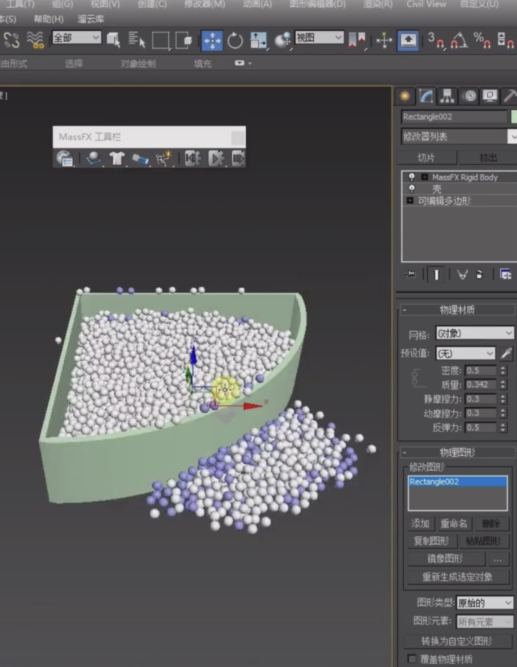This screenshot has height=667, width=517.
Task: Open the Civil View menu
Action: point(426,4)
